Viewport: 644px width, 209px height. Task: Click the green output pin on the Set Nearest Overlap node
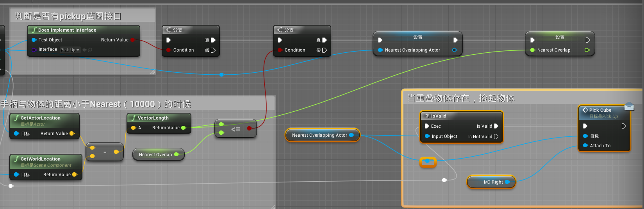(587, 50)
